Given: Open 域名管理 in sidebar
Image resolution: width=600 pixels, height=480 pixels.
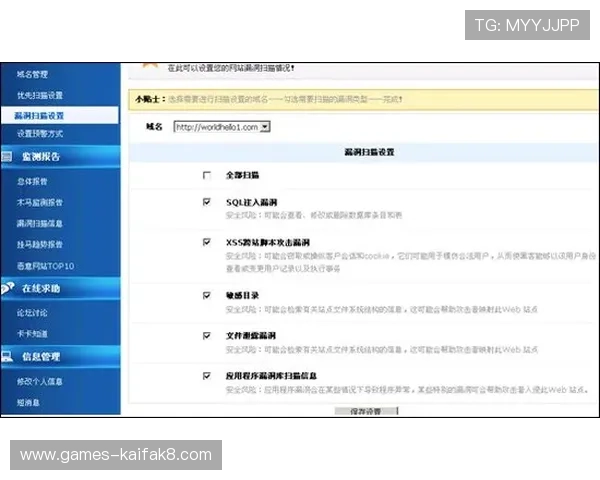Looking at the screenshot, I should point(32,74).
